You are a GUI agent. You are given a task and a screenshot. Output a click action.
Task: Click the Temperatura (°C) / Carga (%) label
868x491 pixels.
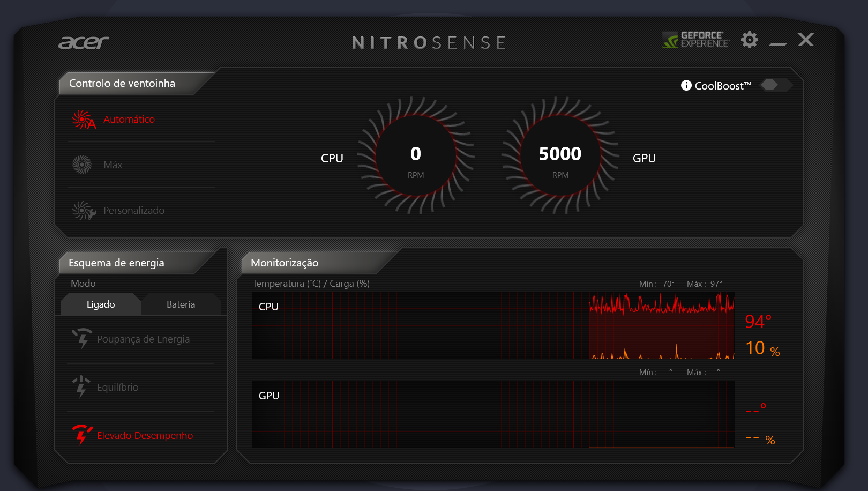coord(311,284)
